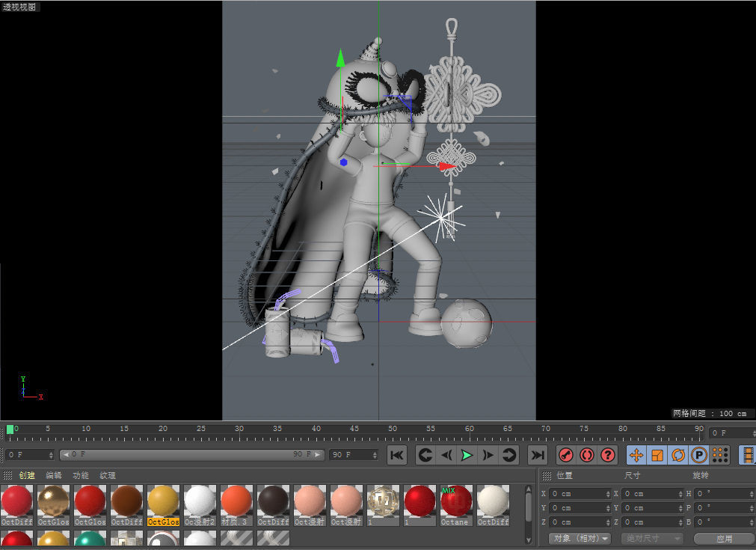Click the material manager scroll down arrow
756x550 pixels.
pyautogui.click(x=529, y=540)
